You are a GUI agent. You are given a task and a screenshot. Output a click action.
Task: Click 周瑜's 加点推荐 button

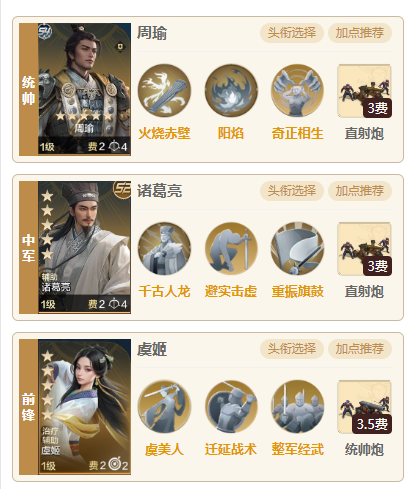[x=360, y=33]
